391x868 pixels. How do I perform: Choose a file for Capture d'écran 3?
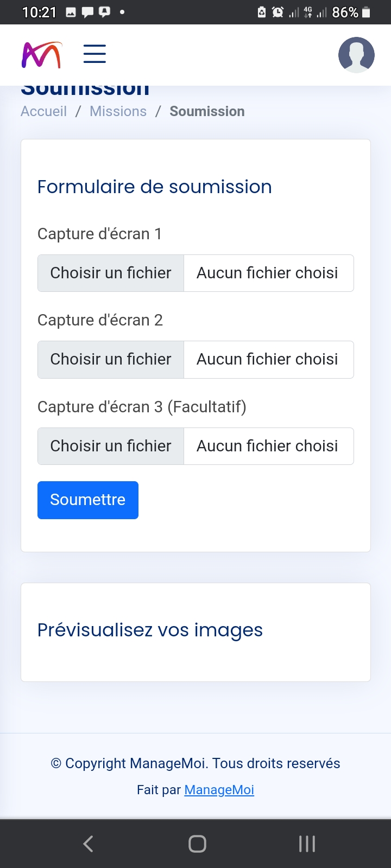click(x=111, y=446)
